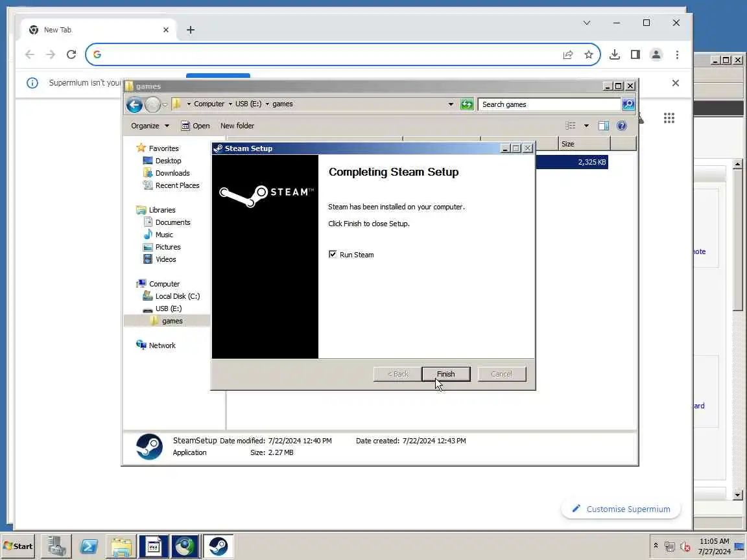Click the Size column header
This screenshot has width=747, height=560.
pos(584,144)
